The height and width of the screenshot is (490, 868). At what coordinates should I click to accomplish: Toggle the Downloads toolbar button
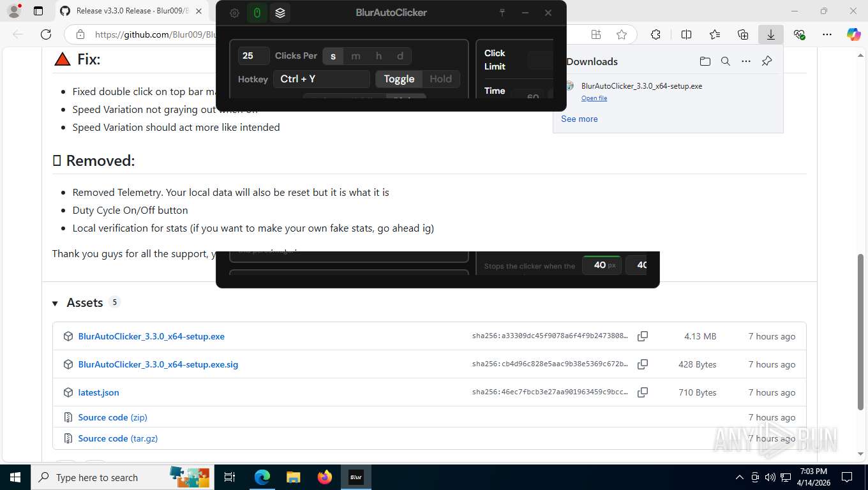pos(771,34)
